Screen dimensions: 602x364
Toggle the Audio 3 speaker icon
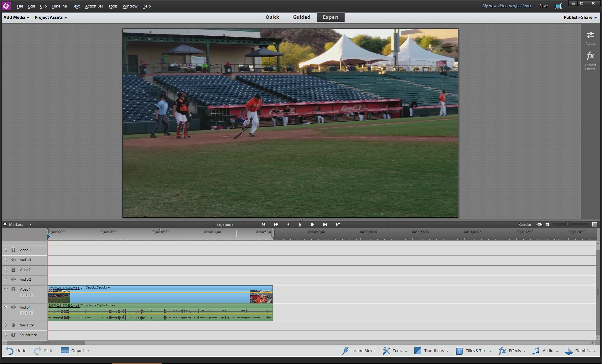click(x=13, y=260)
